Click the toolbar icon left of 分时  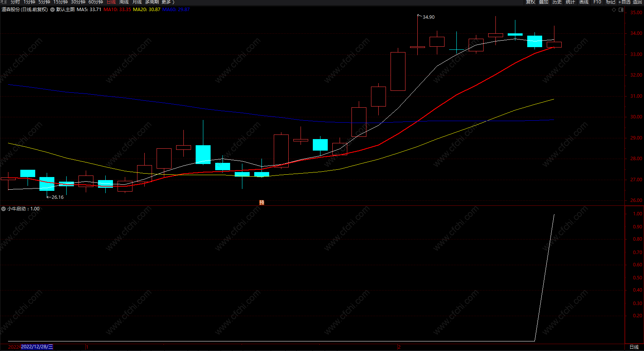pos(4,2)
